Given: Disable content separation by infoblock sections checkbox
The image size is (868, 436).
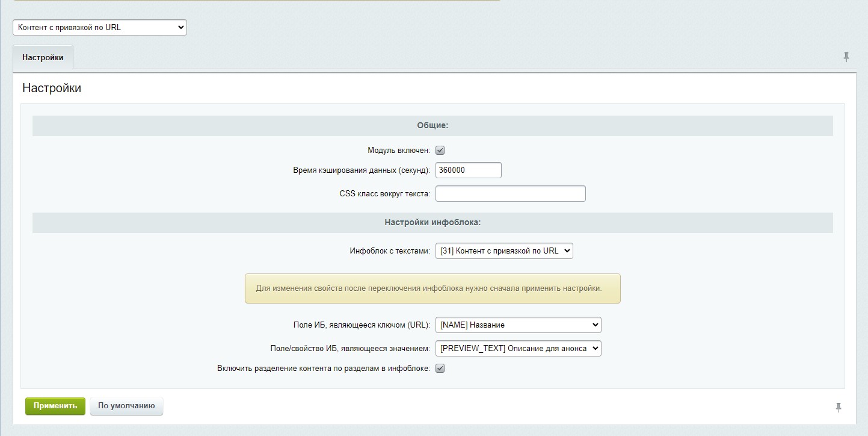Looking at the screenshot, I should click(x=440, y=369).
